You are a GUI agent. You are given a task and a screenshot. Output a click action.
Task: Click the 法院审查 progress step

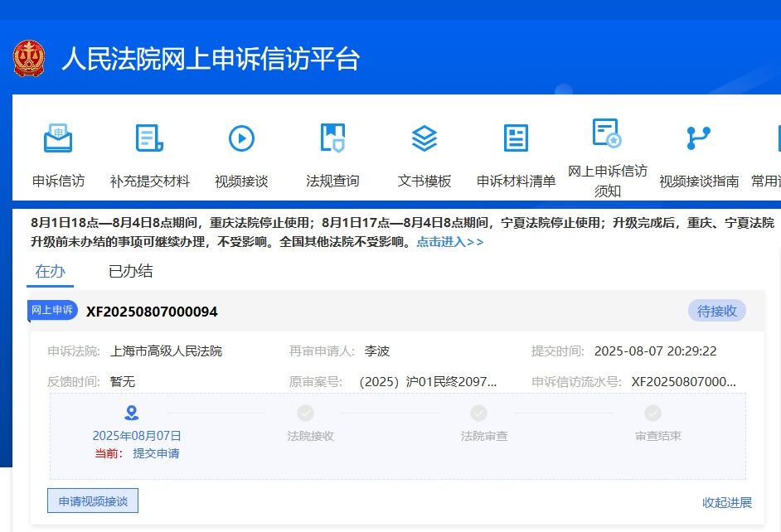478,413
